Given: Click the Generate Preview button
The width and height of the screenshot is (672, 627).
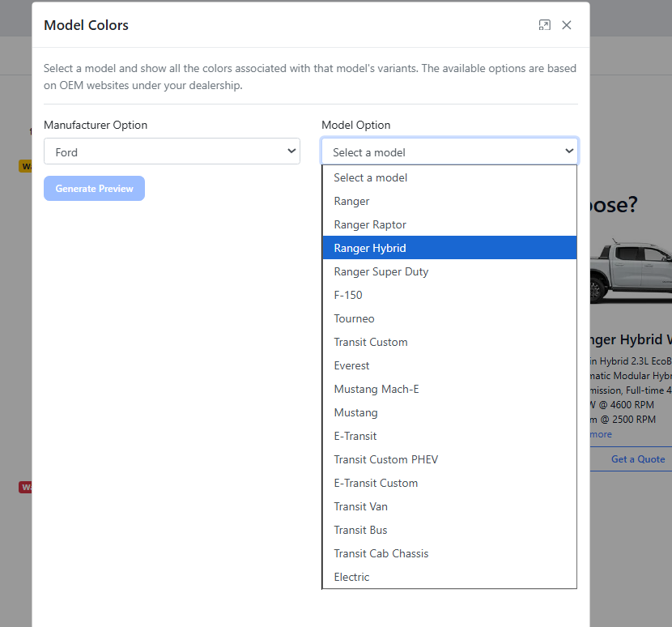Looking at the screenshot, I should pos(94,189).
